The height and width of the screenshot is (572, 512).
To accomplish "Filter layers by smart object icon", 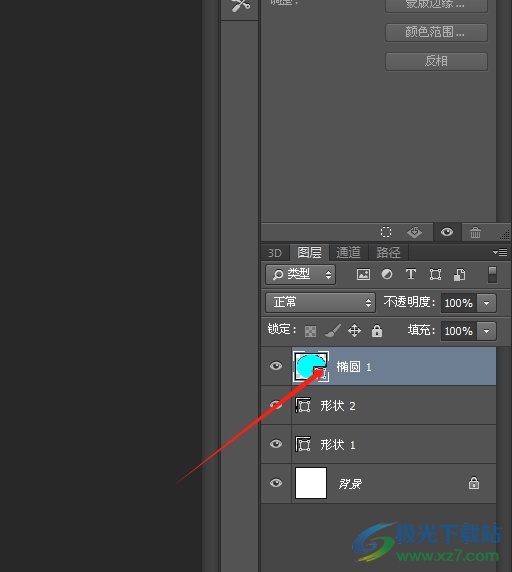I will [459, 274].
